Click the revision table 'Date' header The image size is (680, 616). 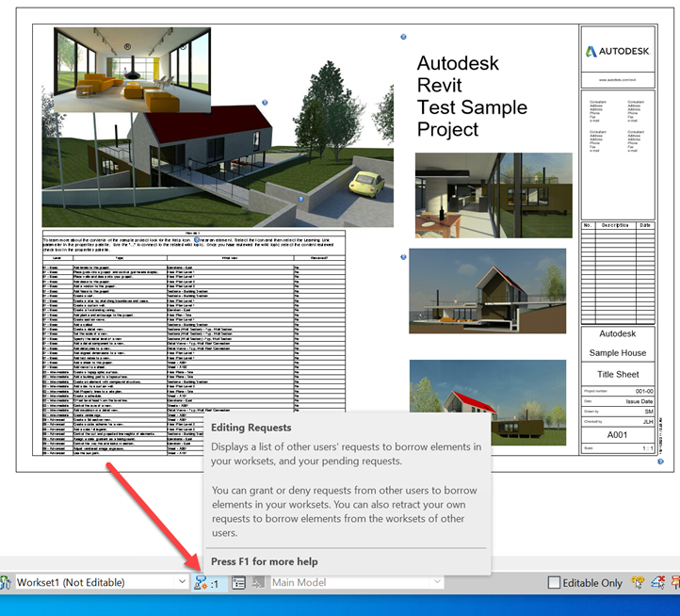click(x=645, y=225)
